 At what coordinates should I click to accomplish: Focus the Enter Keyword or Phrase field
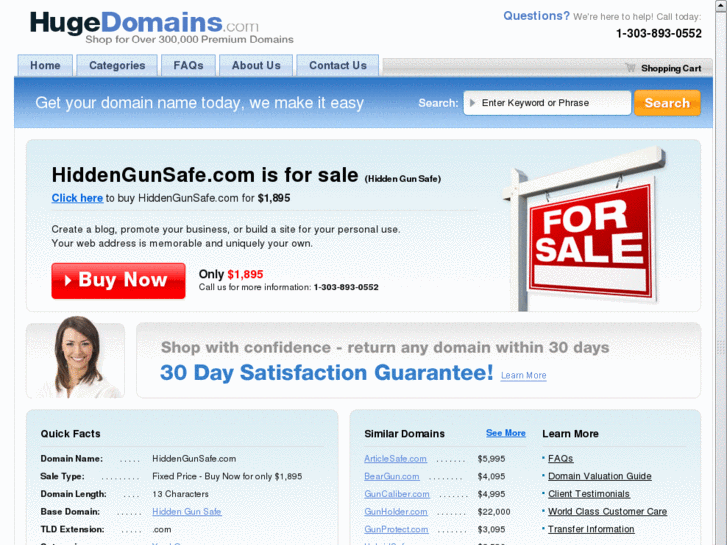pos(547,103)
